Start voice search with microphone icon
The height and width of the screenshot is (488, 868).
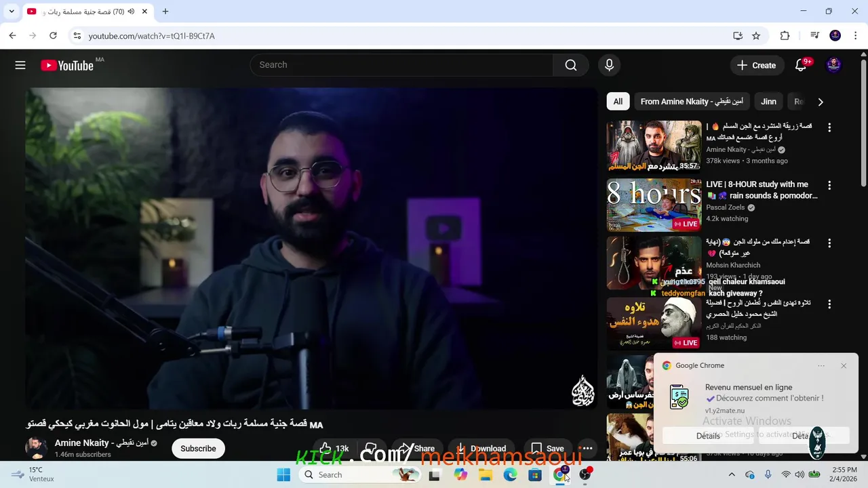[609, 65]
